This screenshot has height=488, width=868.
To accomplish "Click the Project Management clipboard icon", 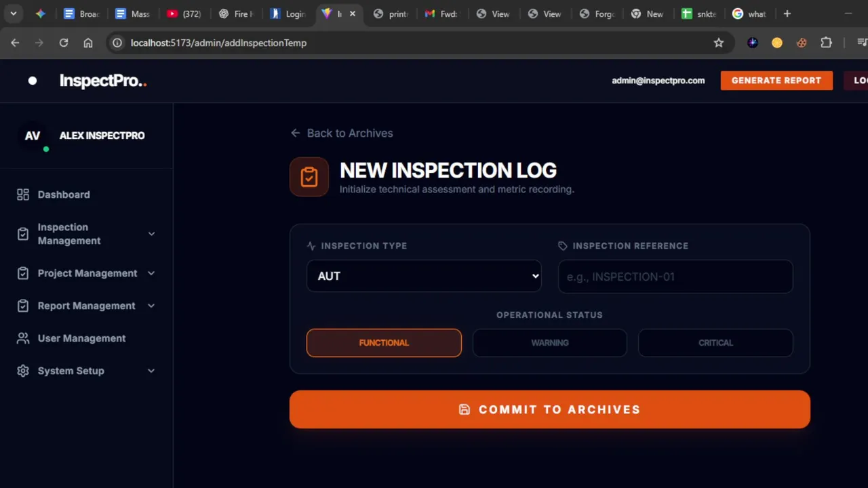I will (x=23, y=273).
